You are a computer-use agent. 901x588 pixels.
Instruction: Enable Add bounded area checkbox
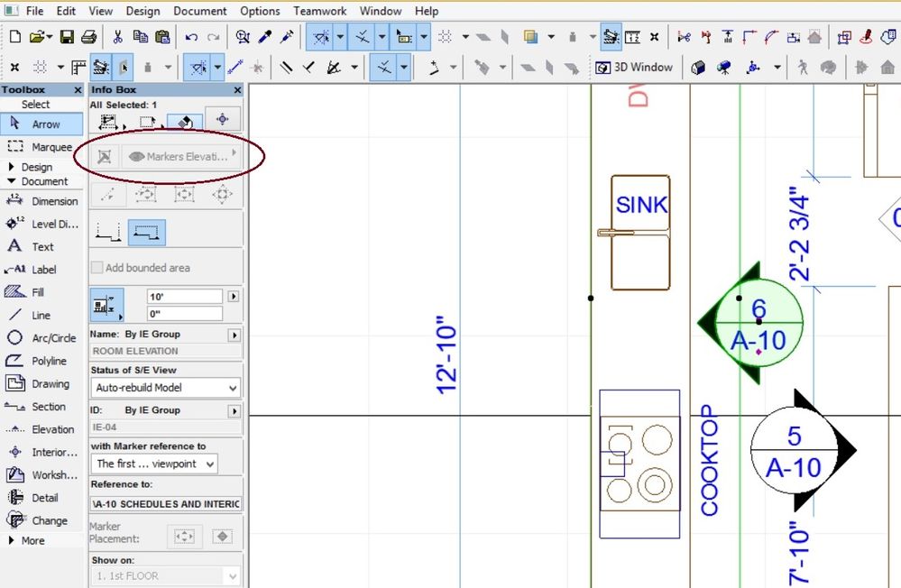(x=97, y=268)
